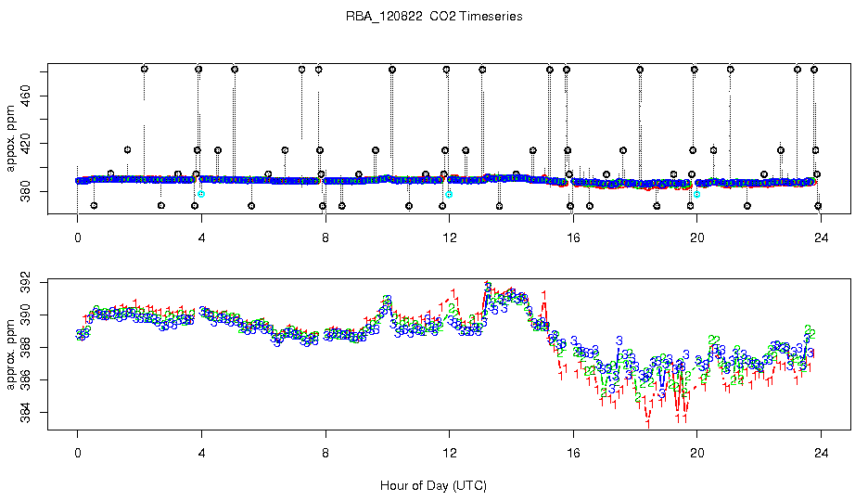Click the 386 tick label on lower plot

pyautogui.click(x=25, y=379)
